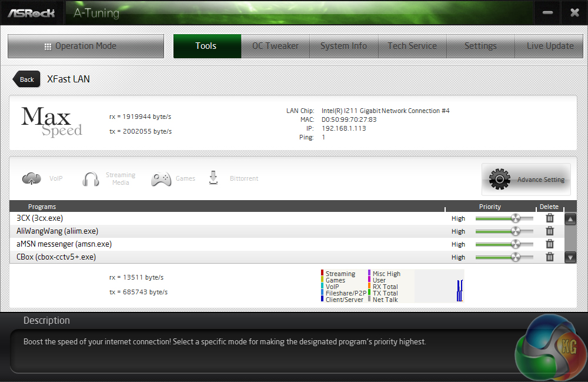Delete AliWangWang (aliim.exe) with trash icon
The height and width of the screenshot is (382, 588).
coord(550,231)
